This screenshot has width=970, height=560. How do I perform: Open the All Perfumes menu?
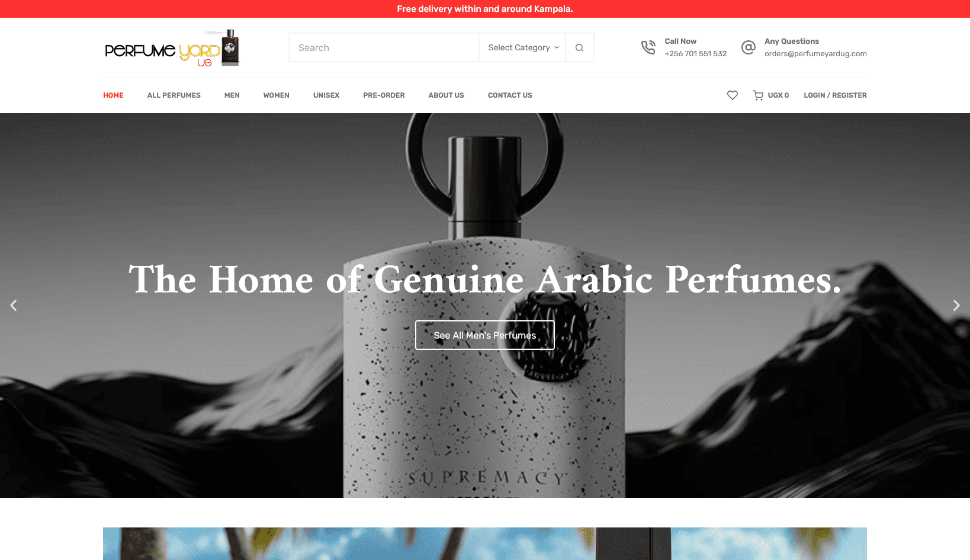174,95
